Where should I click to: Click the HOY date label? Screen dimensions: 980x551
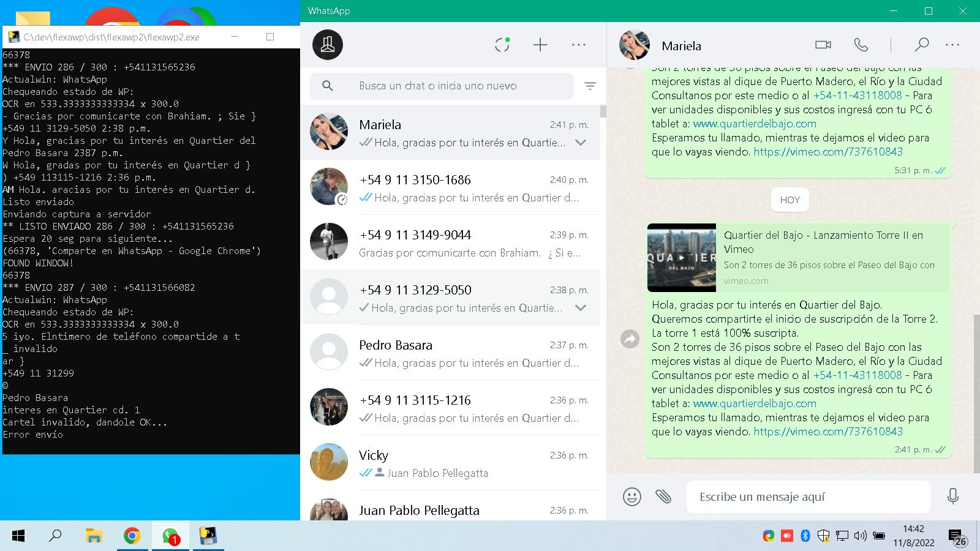[790, 200]
